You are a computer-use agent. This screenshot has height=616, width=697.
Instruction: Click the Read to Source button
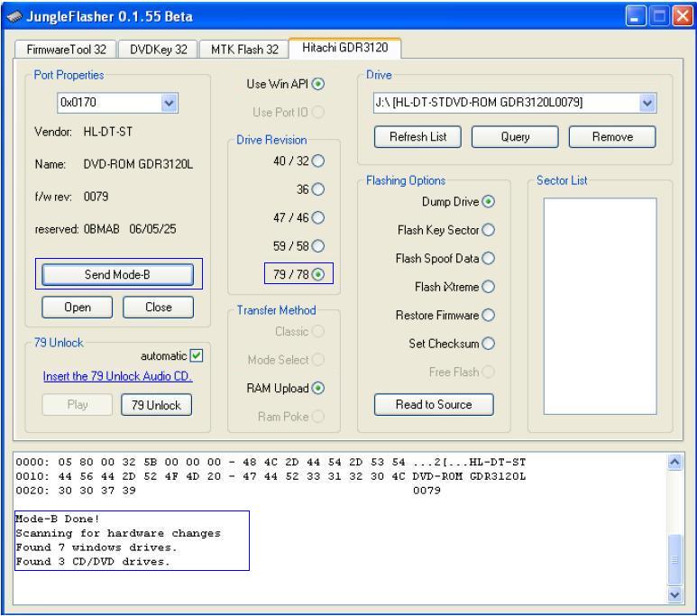(x=434, y=404)
